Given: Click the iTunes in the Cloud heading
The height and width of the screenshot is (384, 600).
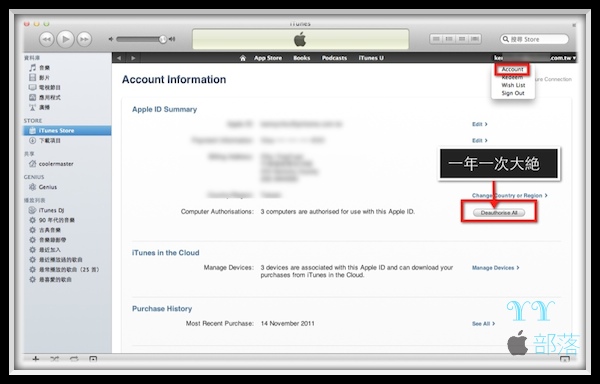Looking at the screenshot, I should click(166, 253).
